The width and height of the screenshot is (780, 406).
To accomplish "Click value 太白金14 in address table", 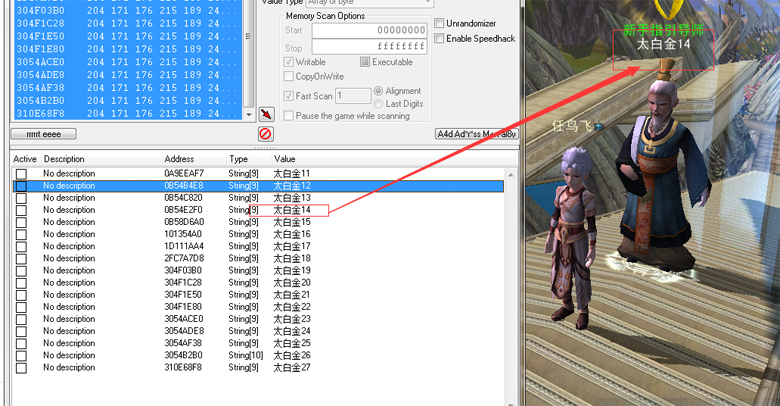I will [292, 210].
